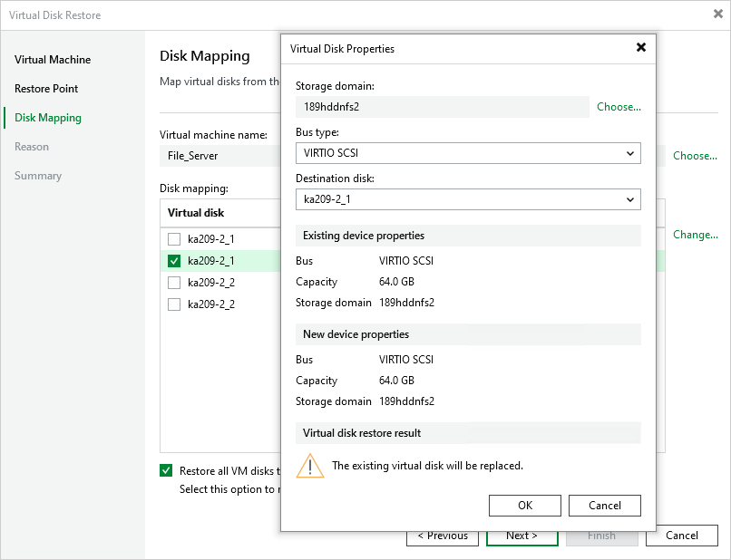Close the Virtual Disk Properties dialog
This screenshot has height=560, width=731.
[x=641, y=48]
